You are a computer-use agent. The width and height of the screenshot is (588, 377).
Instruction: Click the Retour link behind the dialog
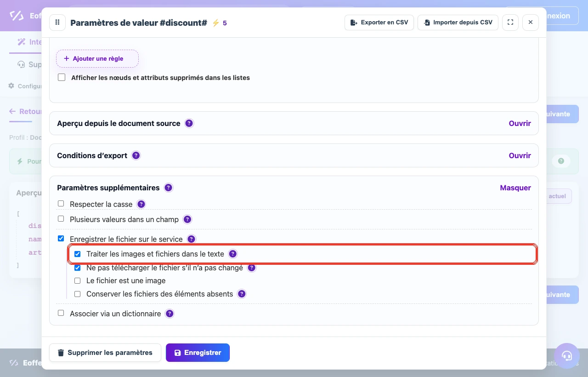pos(25,112)
